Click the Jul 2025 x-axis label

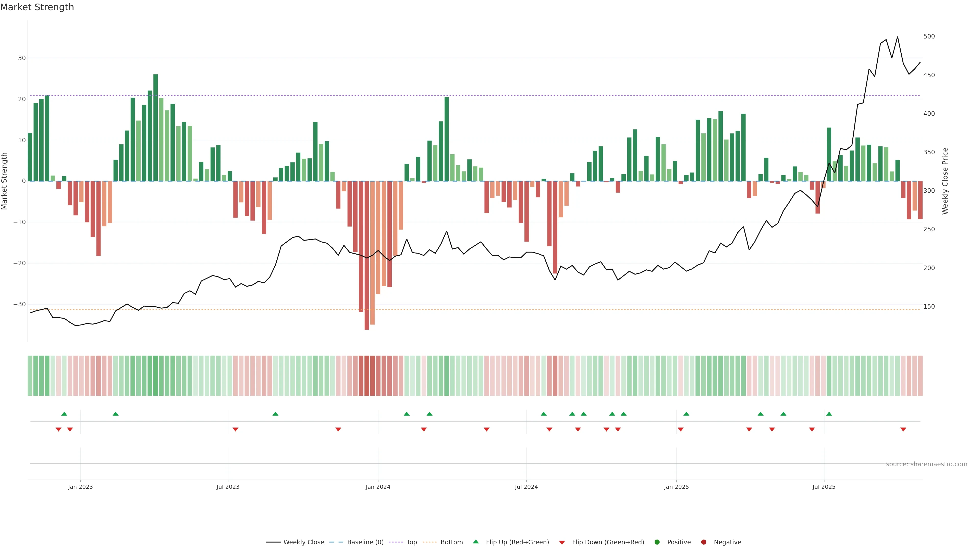pos(824,487)
